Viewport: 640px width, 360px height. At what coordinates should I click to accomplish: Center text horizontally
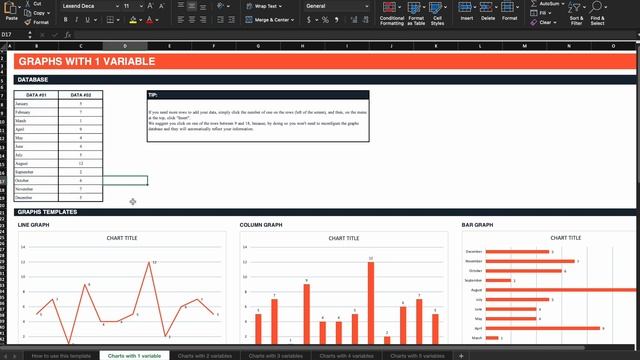tap(192, 20)
